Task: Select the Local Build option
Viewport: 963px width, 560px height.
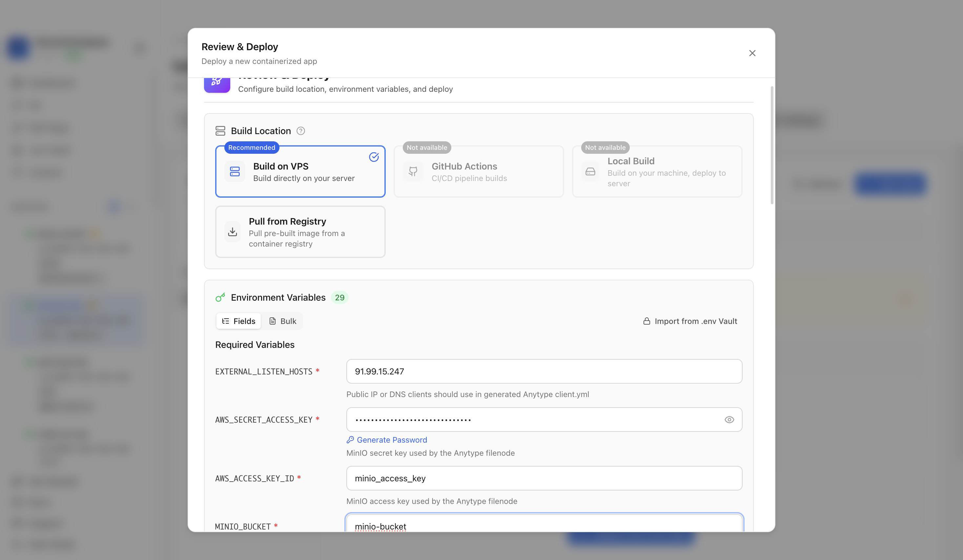Action: pos(657,171)
